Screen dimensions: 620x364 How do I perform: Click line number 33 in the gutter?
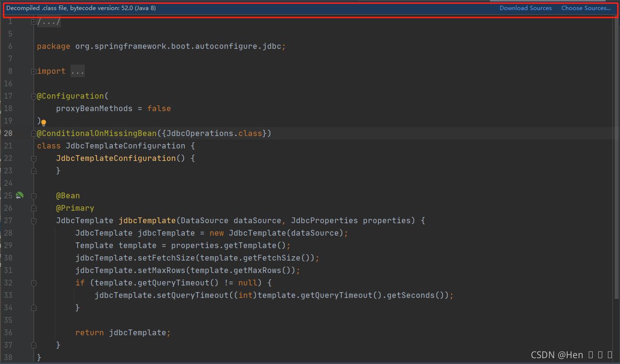(x=8, y=296)
